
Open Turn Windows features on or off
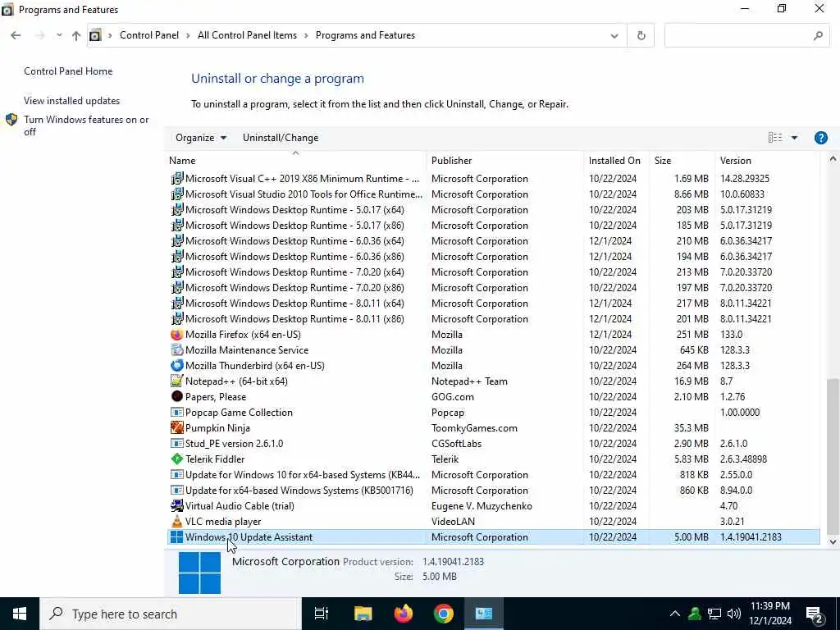pos(86,126)
